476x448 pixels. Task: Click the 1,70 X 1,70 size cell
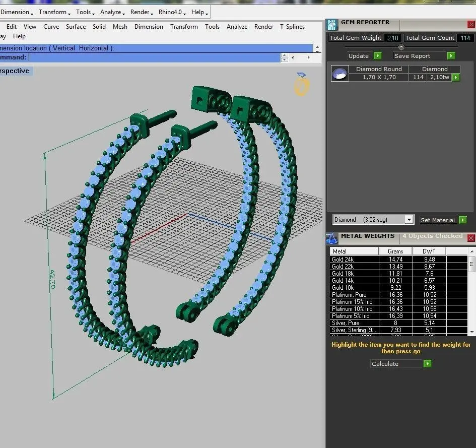pos(379,77)
